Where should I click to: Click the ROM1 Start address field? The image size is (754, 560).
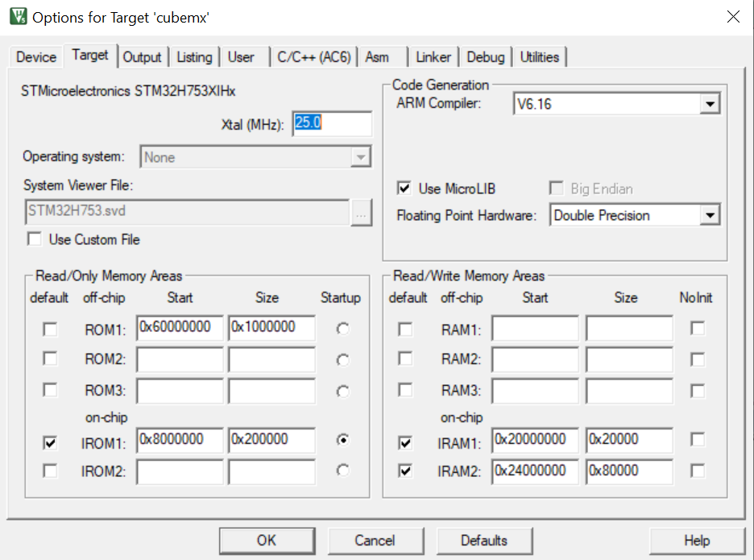pos(180,328)
